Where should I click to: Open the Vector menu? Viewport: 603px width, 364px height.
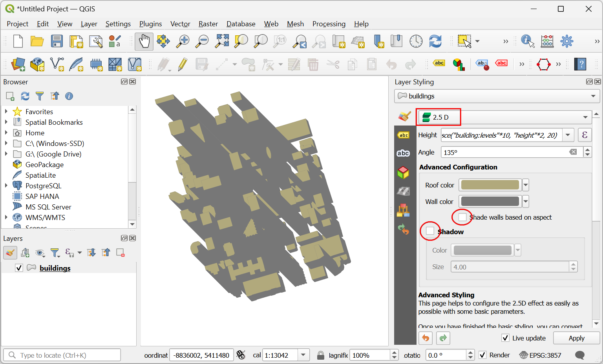pos(180,24)
